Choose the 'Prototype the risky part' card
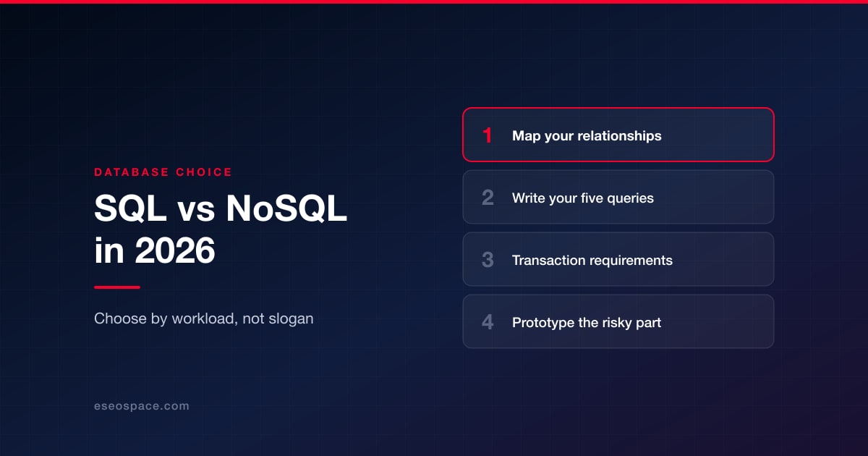Screen dimensions: 868x456 pos(618,321)
